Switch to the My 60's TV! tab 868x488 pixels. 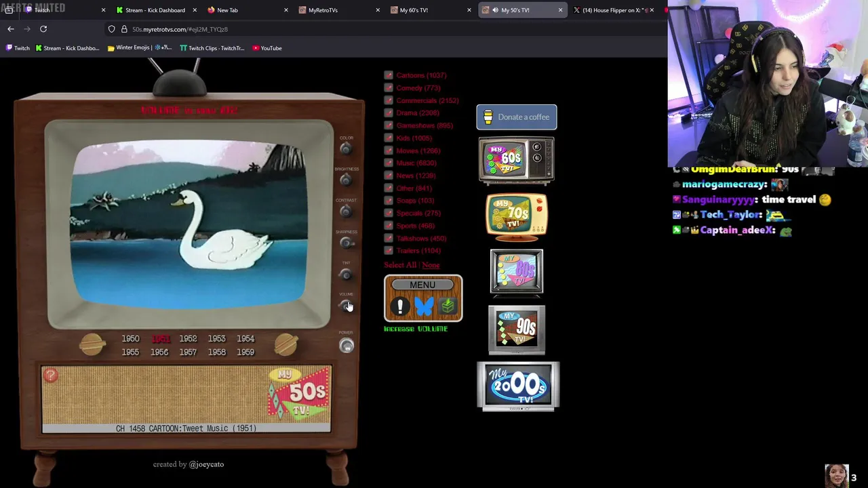tap(430, 10)
